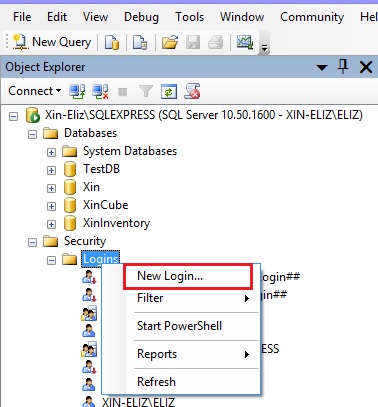Click the Security folder icon
The height and width of the screenshot is (407, 378).
tap(51, 241)
